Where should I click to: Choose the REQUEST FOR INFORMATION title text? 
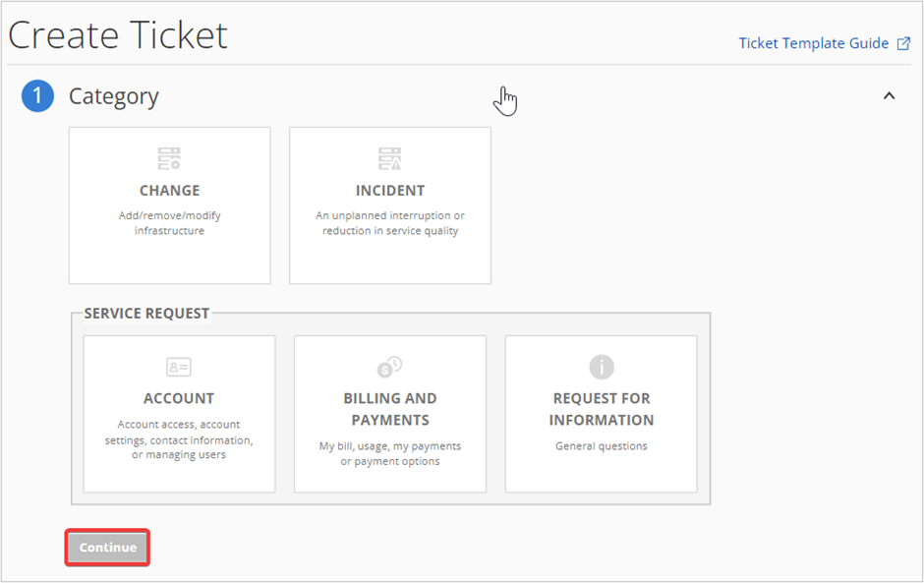pos(601,409)
